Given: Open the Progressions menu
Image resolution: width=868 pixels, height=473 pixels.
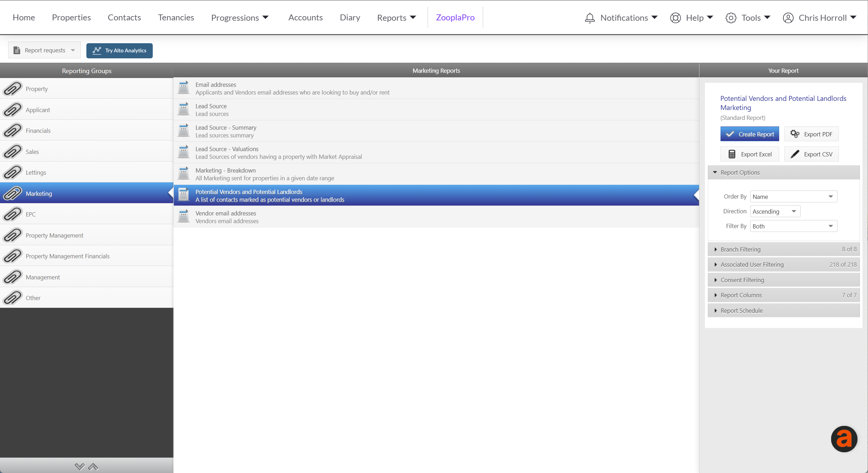Looking at the screenshot, I should point(240,18).
